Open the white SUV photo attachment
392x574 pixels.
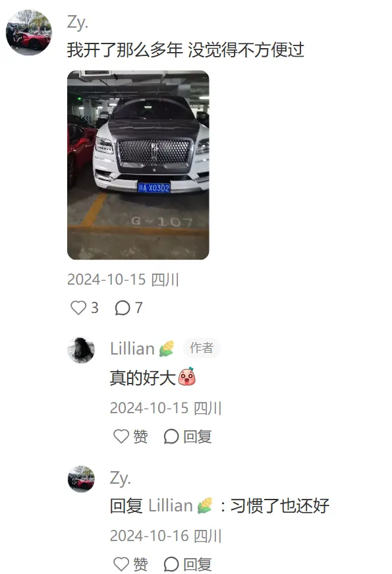point(138,165)
